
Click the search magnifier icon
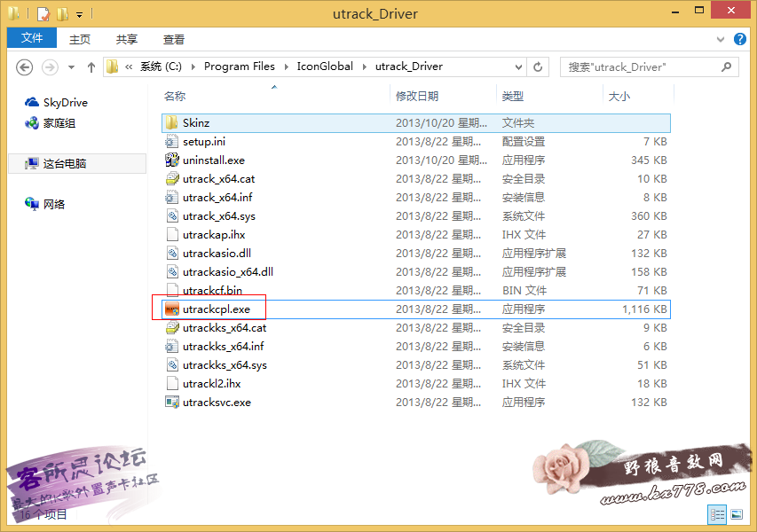coord(727,67)
